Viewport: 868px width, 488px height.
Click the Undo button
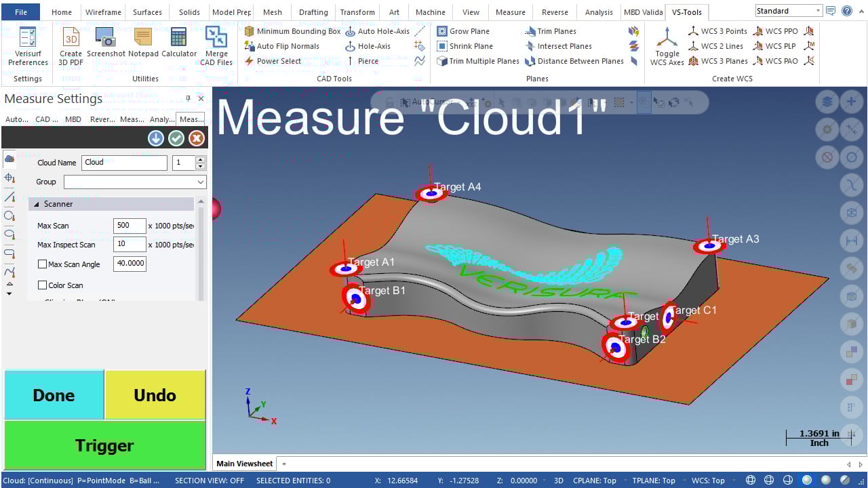[155, 394]
